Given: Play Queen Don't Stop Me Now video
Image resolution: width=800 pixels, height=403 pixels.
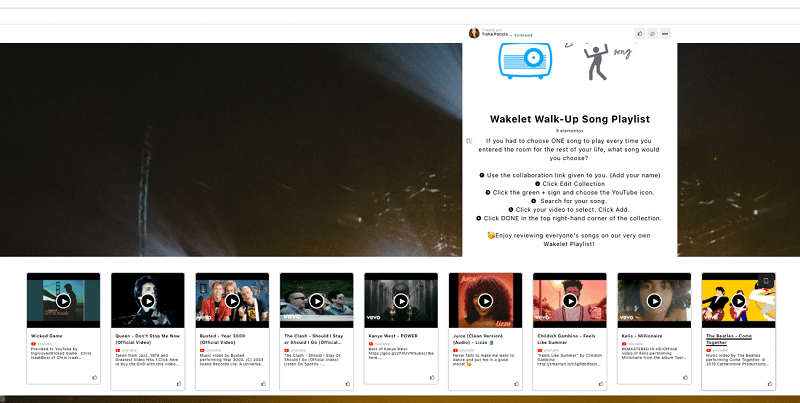Looking at the screenshot, I should 148,300.
